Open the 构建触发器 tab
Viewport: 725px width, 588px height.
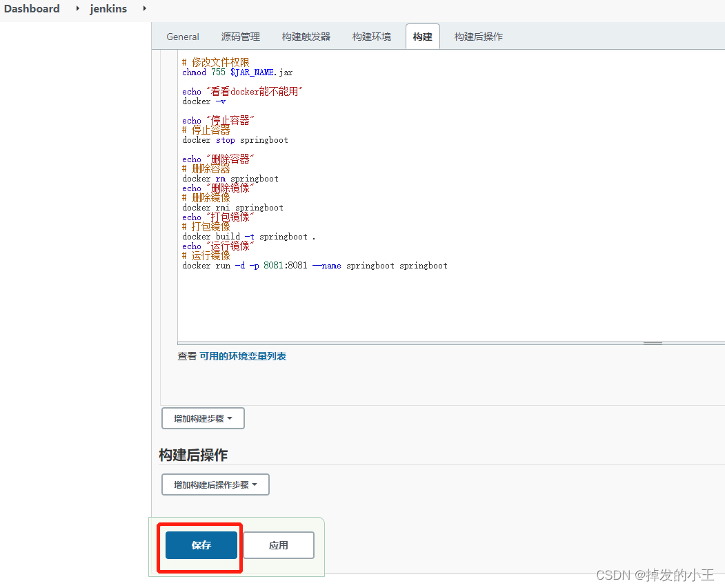click(306, 36)
